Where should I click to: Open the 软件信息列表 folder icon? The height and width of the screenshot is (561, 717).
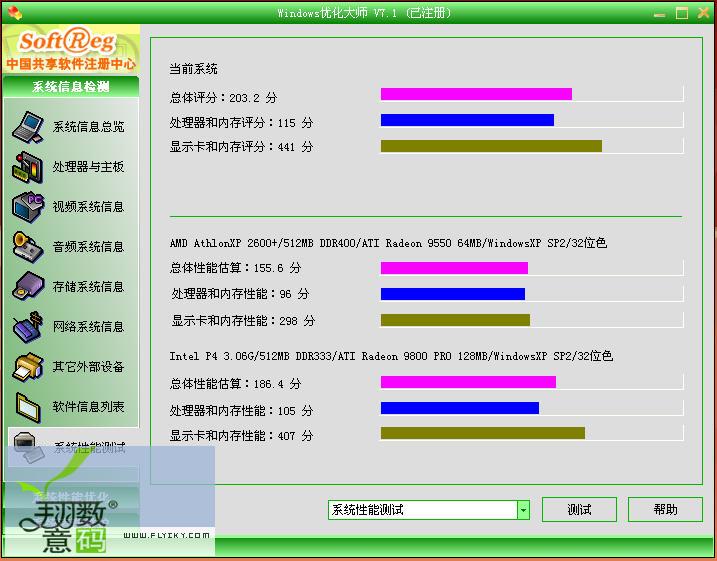[x=28, y=407]
